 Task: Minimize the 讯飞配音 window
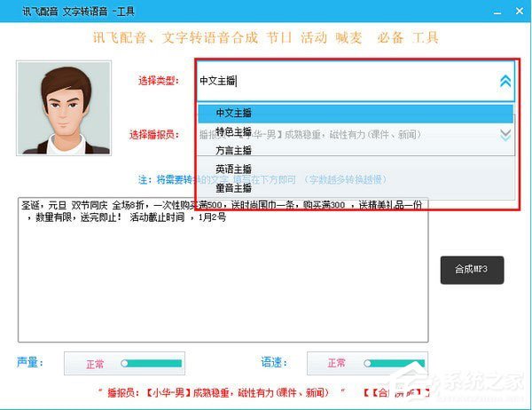pyautogui.click(x=497, y=12)
